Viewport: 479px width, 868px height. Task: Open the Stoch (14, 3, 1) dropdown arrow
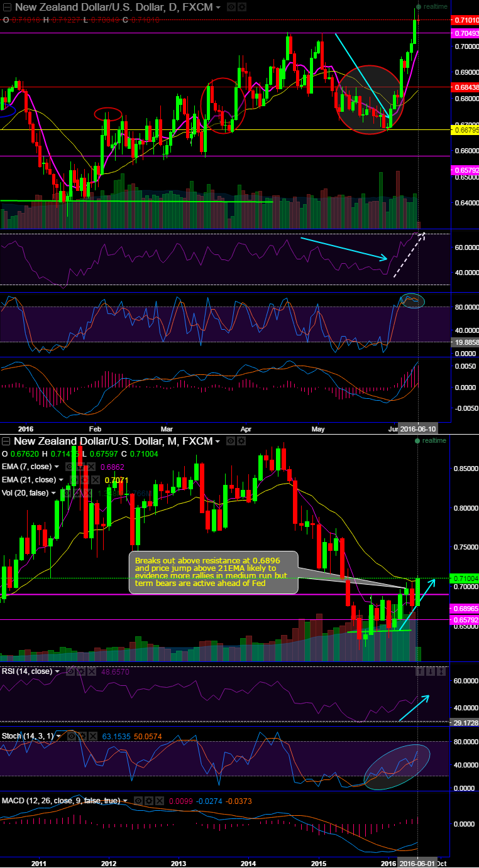[58, 735]
